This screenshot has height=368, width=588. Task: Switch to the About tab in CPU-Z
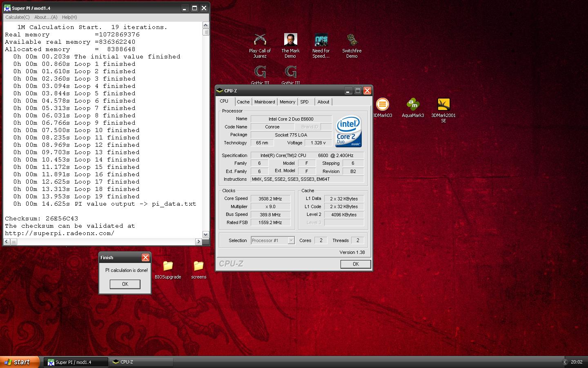pyautogui.click(x=323, y=102)
